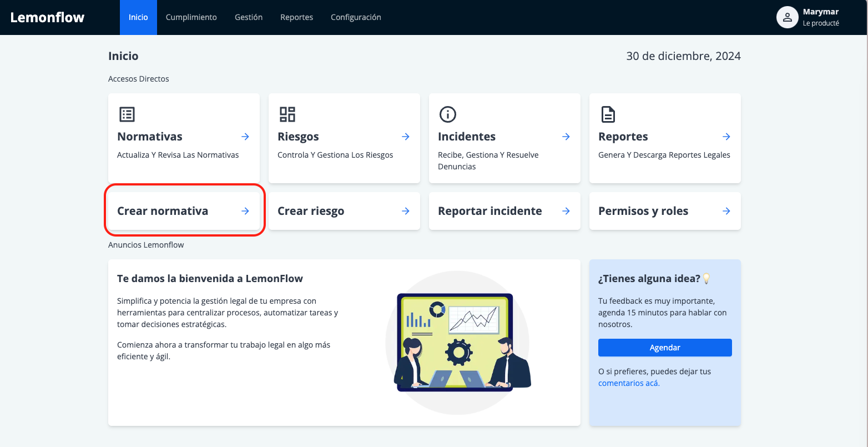Click the 'Inicio' page heading
Screen dimensions: 868x447
(x=123, y=56)
